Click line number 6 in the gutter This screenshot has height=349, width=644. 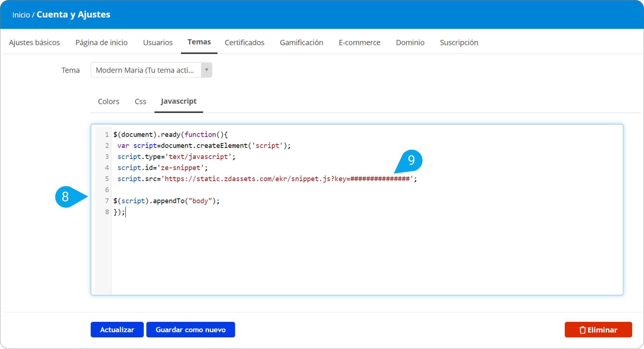coord(107,190)
